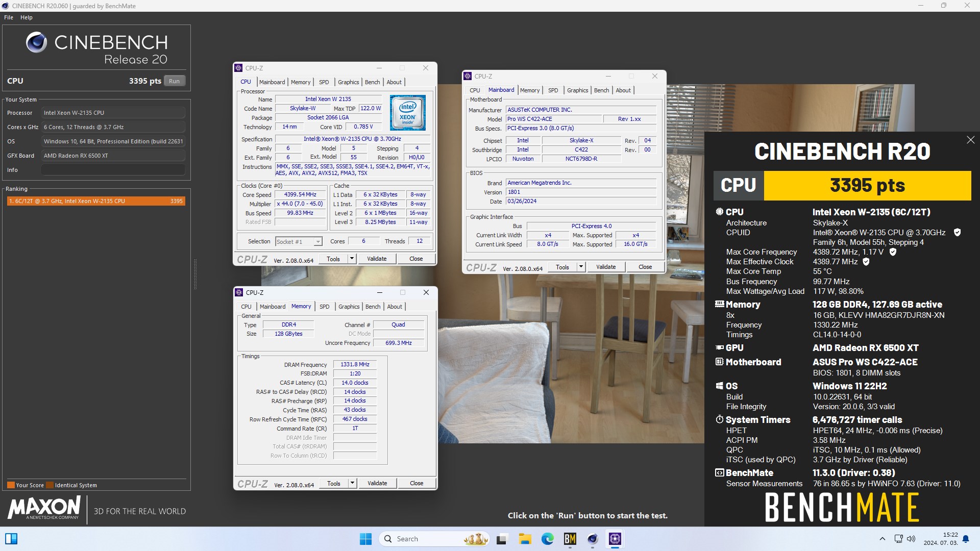This screenshot has width=980, height=551.
Task: Switch to CPU-Z via taskbar icon
Action: (x=615, y=539)
